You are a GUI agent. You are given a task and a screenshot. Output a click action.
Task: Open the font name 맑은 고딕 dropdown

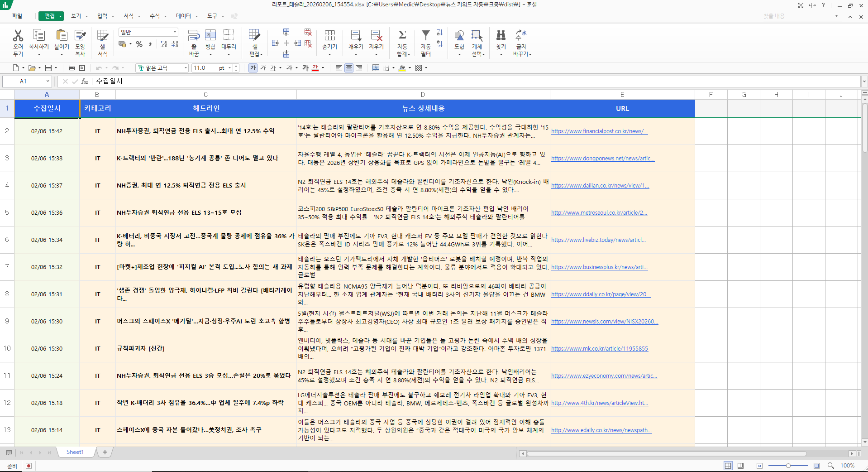click(186, 68)
